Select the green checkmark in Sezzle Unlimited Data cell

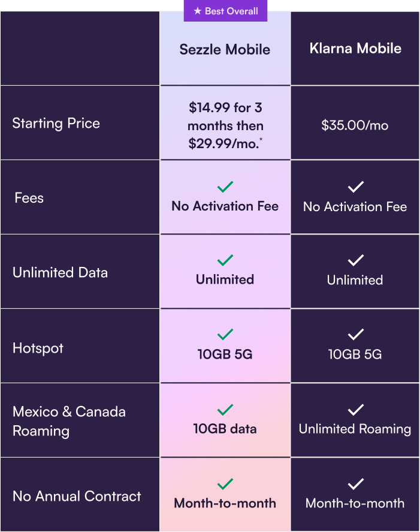[x=225, y=260]
